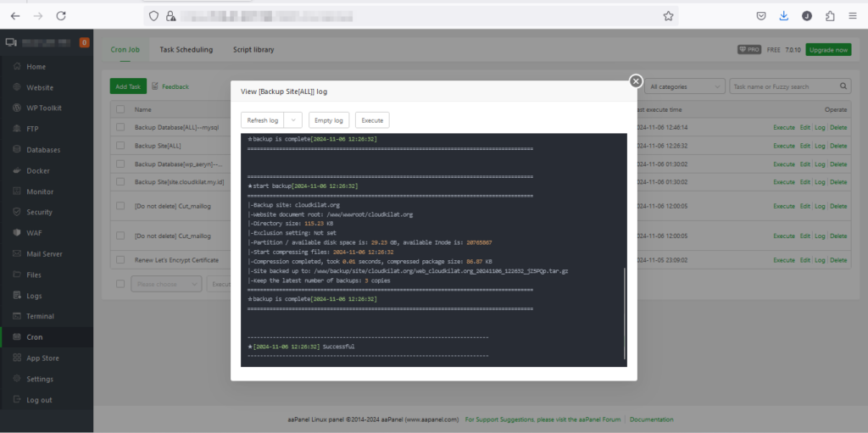
Task: Click the Docker sidebar icon
Action: click(x=14, y=170)
